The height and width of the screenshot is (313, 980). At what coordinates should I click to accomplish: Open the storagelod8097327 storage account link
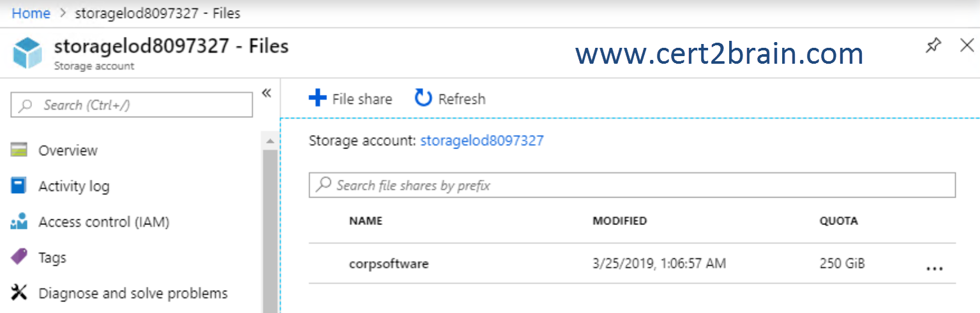click(482, 141)
